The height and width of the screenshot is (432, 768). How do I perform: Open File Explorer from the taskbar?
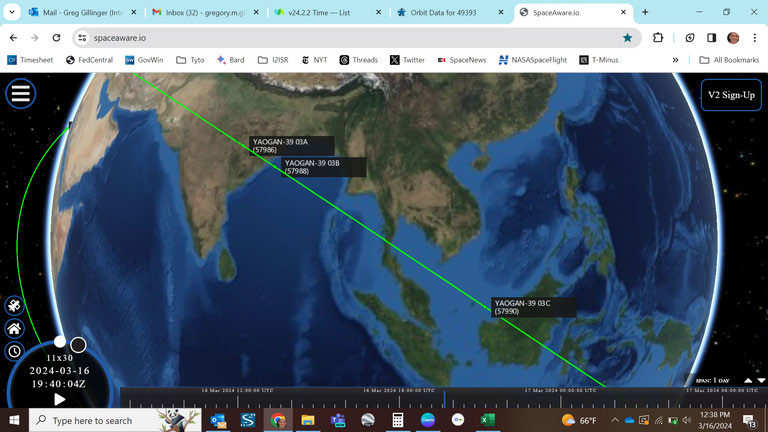click(x=308, y=420)
